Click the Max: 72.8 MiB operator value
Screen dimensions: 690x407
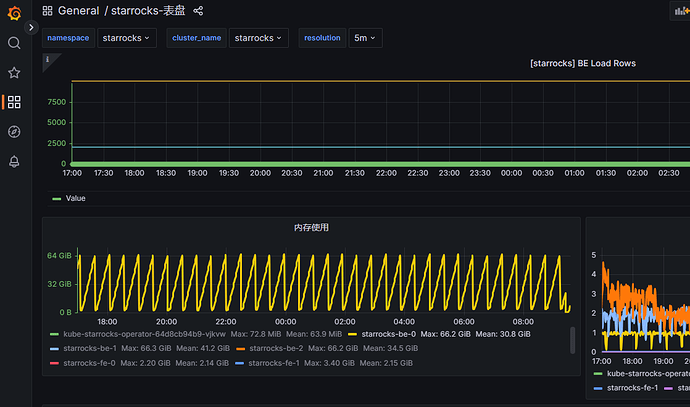256,334
